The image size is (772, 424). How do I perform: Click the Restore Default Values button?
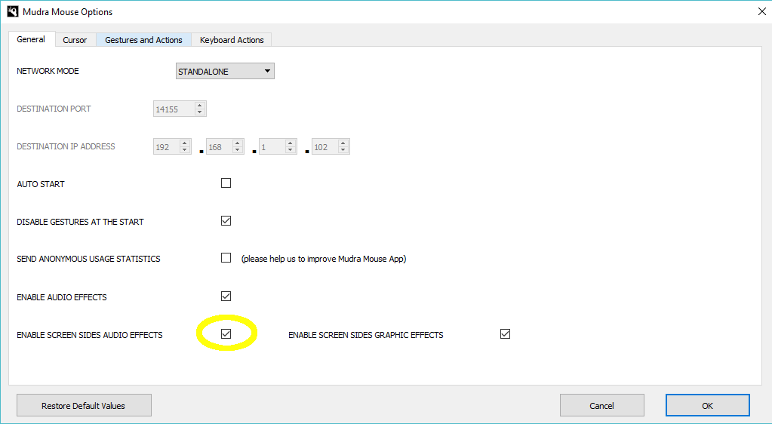pos(84,406)
